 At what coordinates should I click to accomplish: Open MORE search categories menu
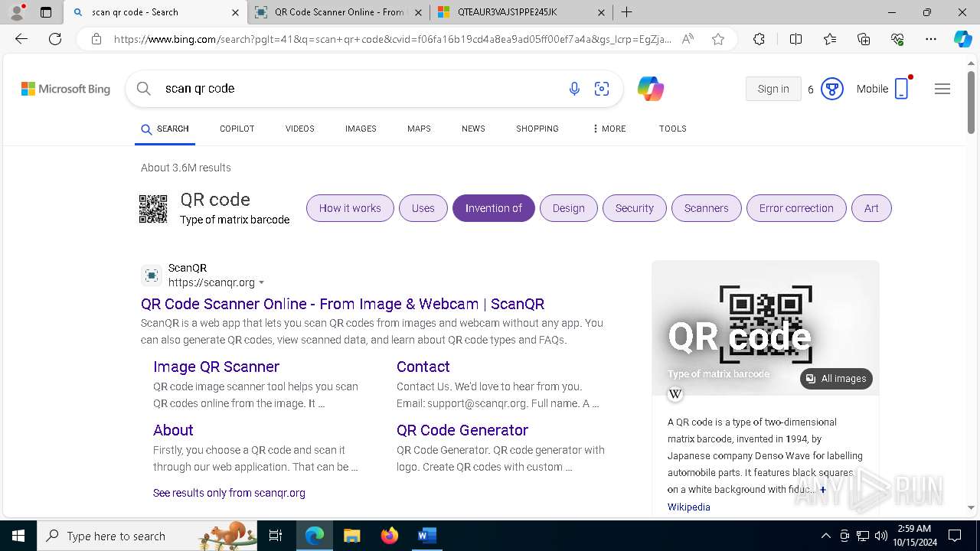[609, 129]
